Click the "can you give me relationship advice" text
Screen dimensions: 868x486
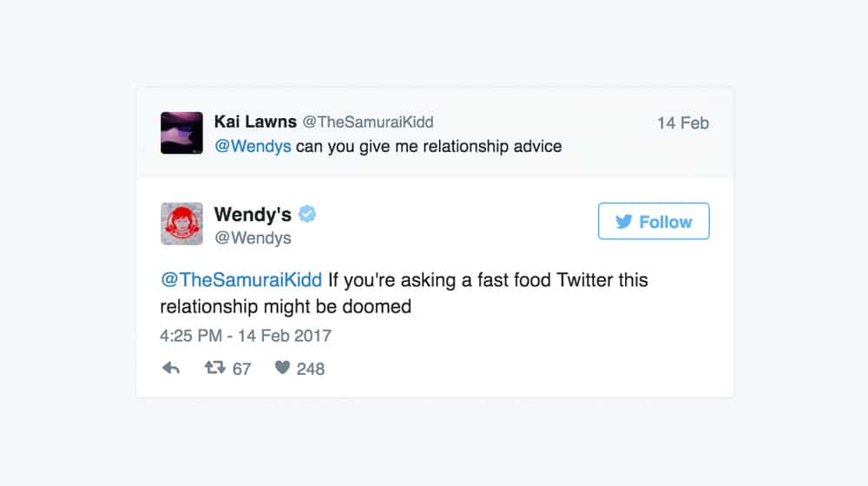tap(429, 146)
